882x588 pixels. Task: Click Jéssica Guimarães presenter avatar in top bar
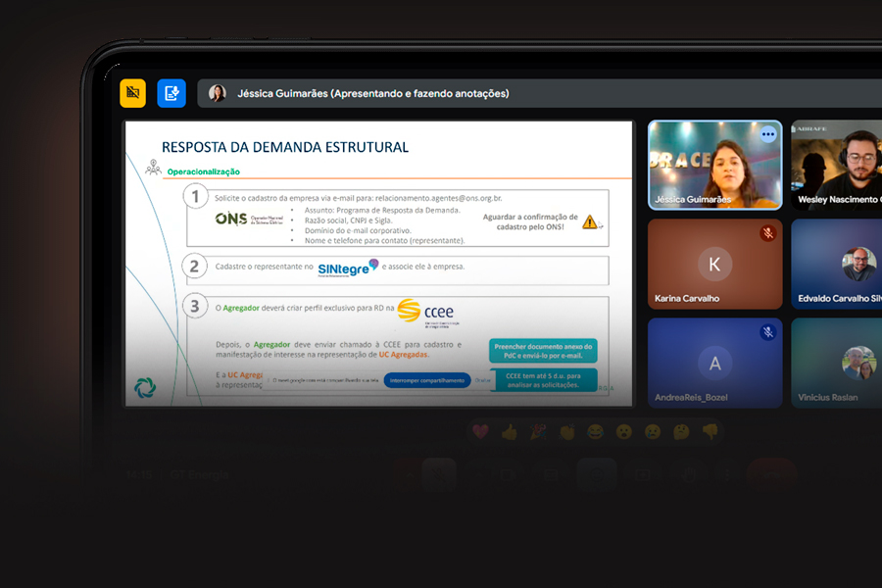coord(218,93)
